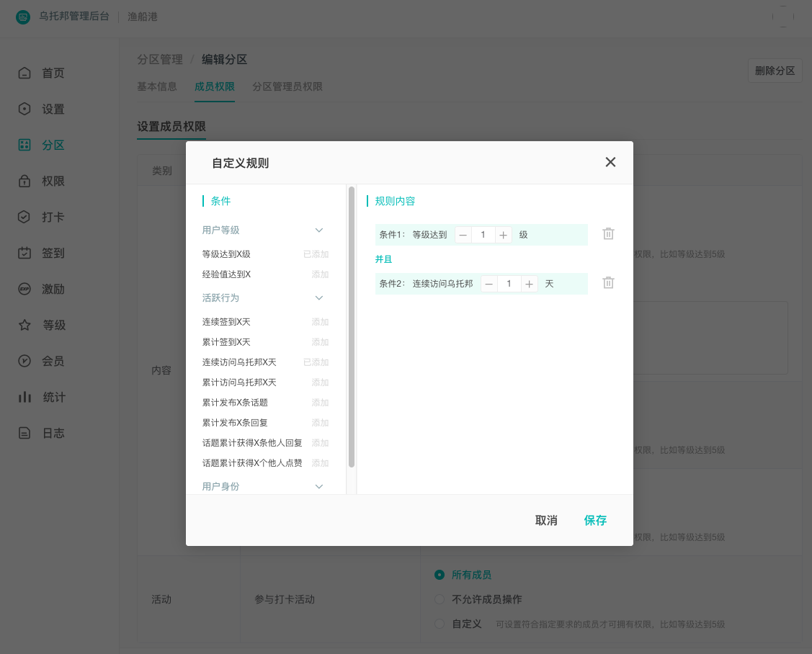Switch to the 基本信息 tab
This screenshot has height=654, width=812.
pyautogui.click(x=157, y=86)
